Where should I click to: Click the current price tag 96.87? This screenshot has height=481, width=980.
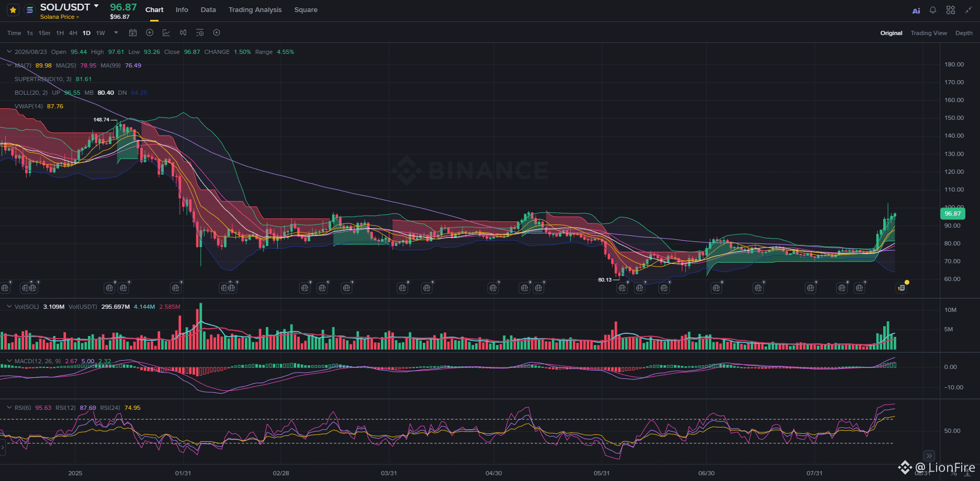953,214
